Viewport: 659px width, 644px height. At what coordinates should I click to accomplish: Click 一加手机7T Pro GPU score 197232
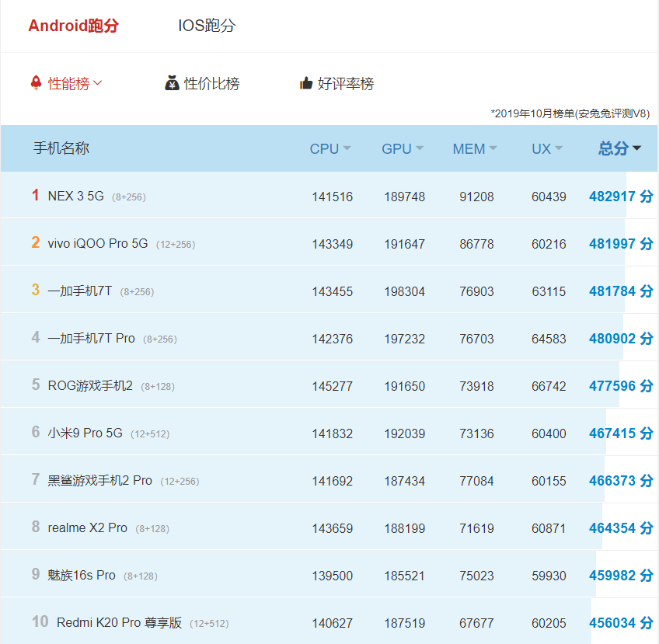pos(404,339)
